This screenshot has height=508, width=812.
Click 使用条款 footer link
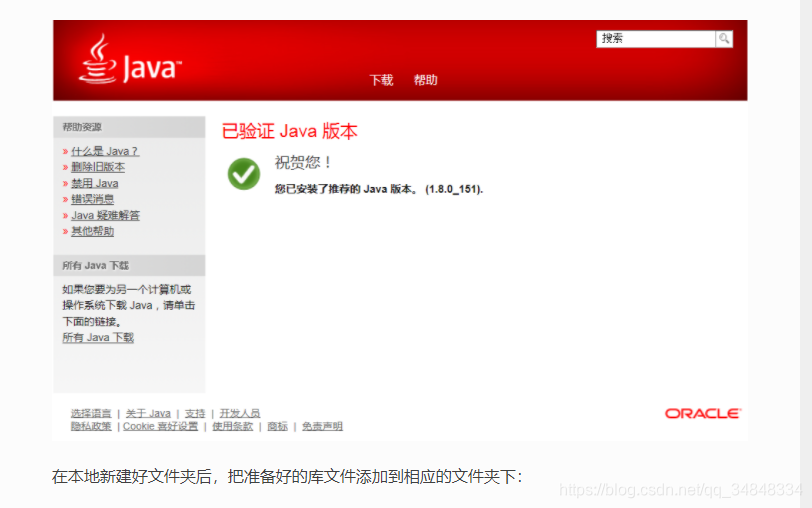tap(233, 426)
